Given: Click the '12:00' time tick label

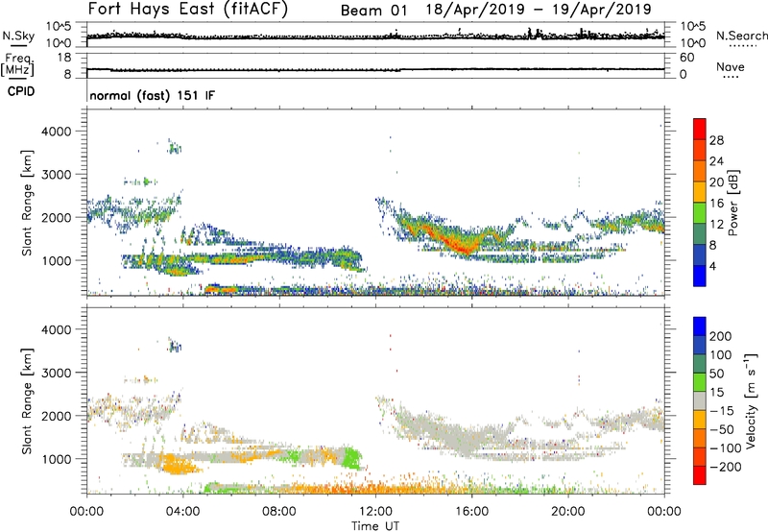Looking at the screenshot, I should click(x=375, y=512).
